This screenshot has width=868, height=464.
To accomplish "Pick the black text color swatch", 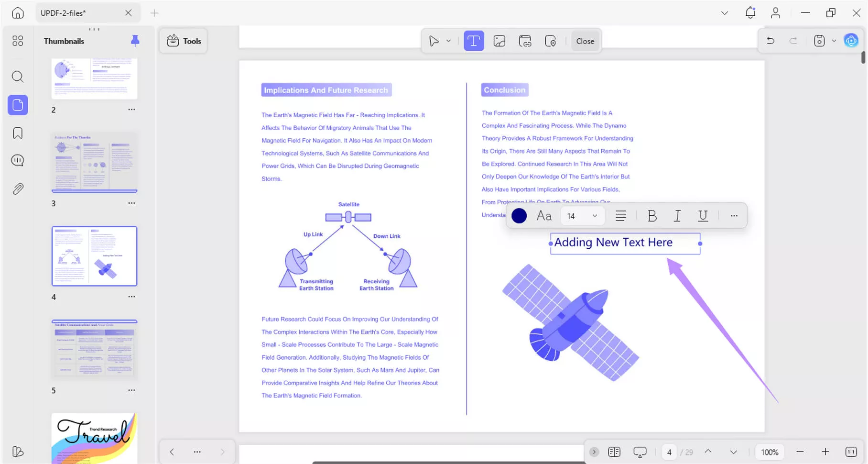I will tap(519, 216).
